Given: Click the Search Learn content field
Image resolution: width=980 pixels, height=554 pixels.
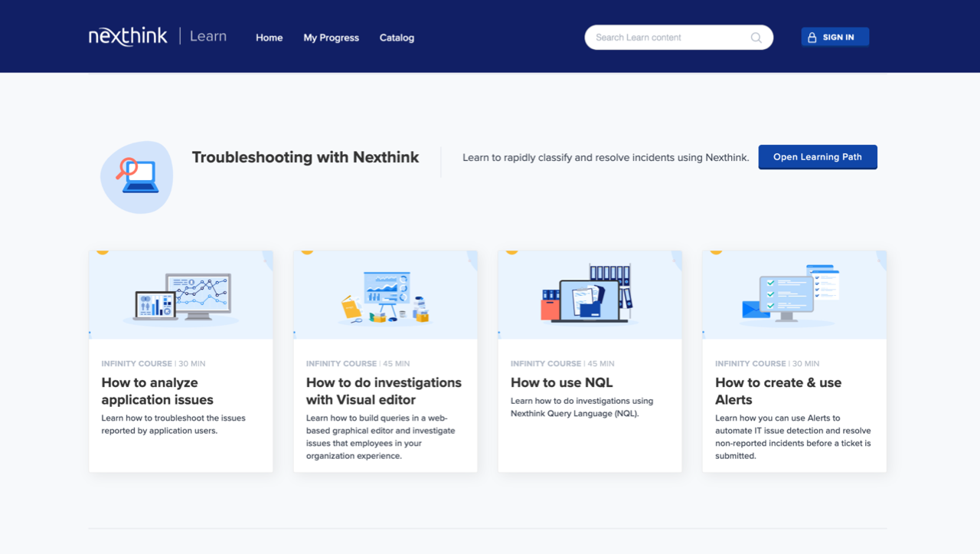Looking at the screenshot, I should (x=666, y=37).
